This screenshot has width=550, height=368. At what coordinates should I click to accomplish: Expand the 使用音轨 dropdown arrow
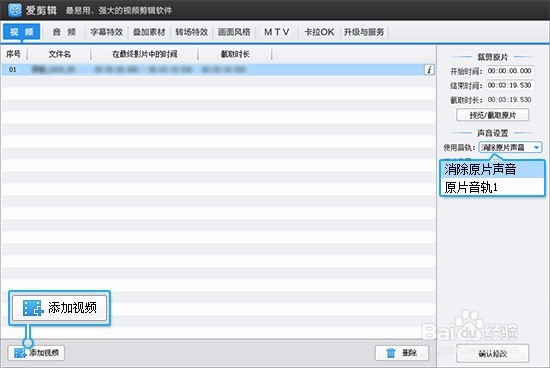(x=536, y=147)
